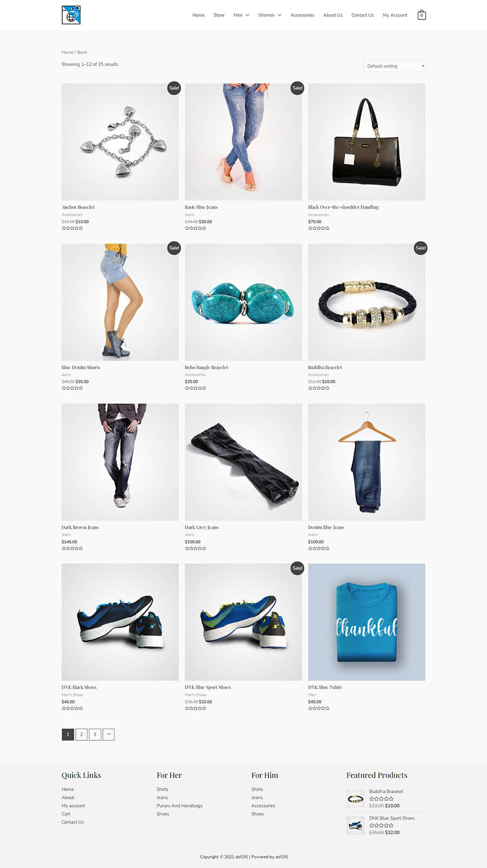Click the Home breadcrumb link
This screenshot has width=487, height=868.
[x=67, y=52]
